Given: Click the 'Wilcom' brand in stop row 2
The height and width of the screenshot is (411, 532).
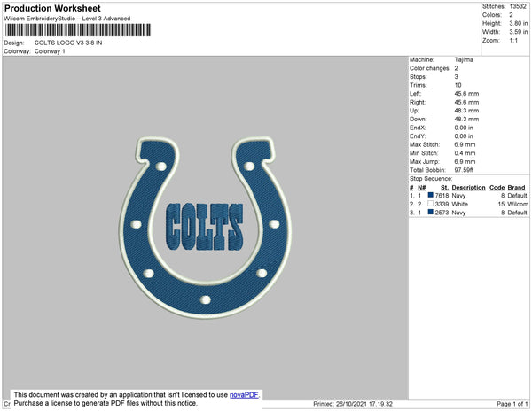Looking at the screenshot, I should [518, 204].
